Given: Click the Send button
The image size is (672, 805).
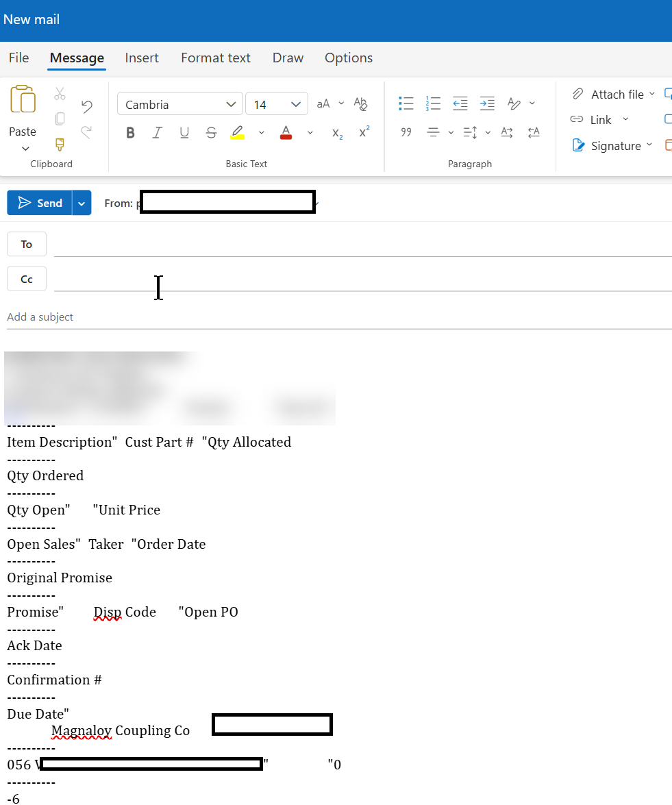Looking at the screenshot, I should tap(40, 203).
